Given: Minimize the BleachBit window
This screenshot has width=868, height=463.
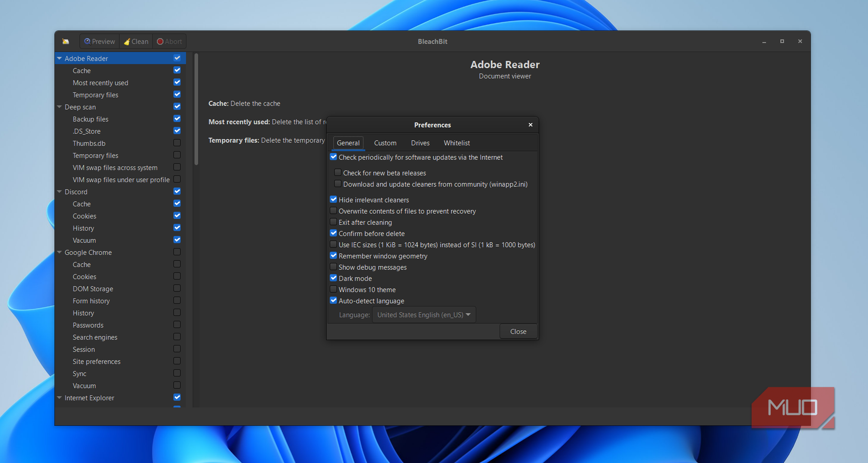Looking at the screenshot, I should pos(764,42).
